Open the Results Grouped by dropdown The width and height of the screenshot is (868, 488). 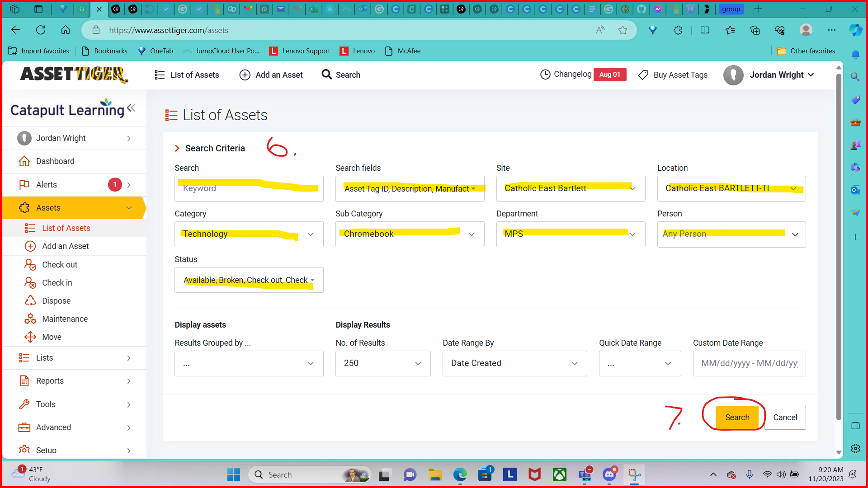(x=249, y=364)
